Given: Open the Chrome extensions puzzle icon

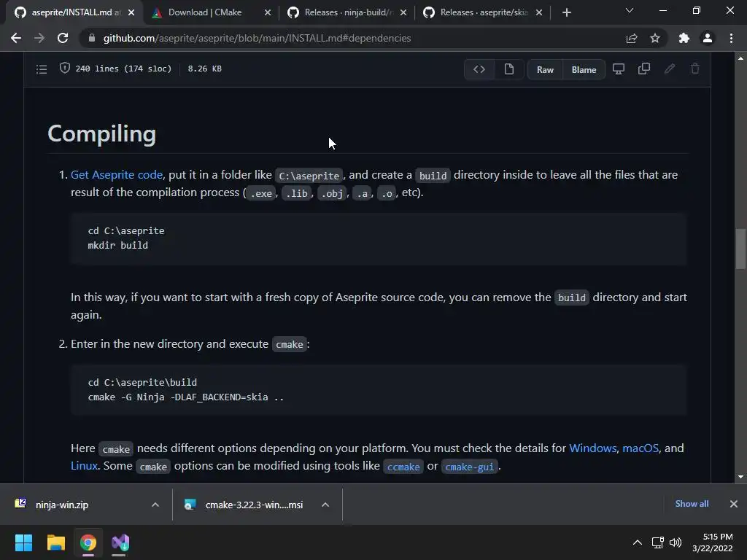Looking at the screenshot, I should 684,38.
